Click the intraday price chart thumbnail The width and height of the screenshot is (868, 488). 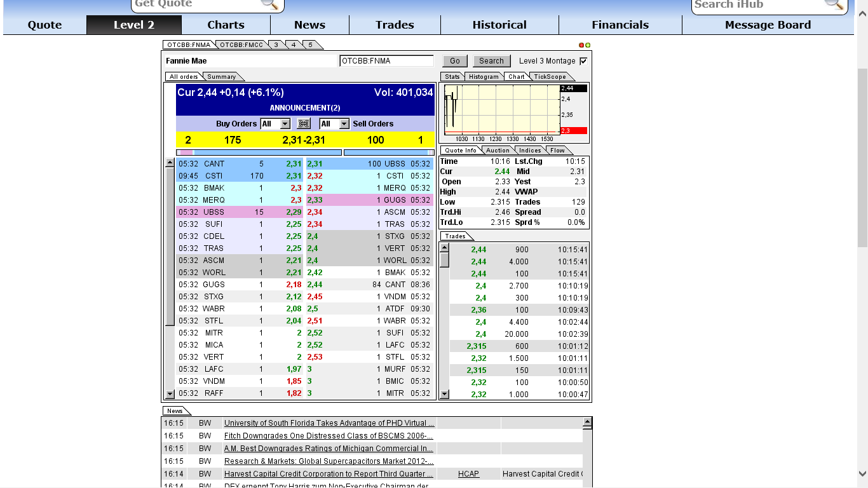[501, 109]
